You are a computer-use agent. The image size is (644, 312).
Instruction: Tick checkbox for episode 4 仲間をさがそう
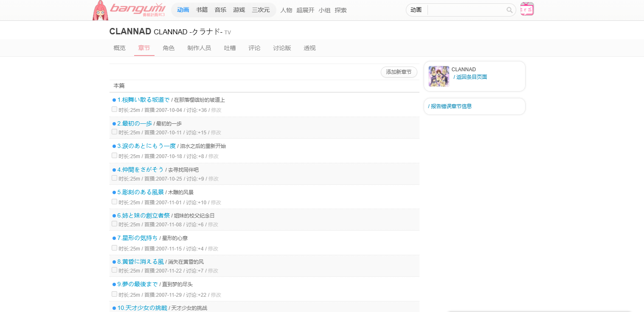[x=114, y=178]
